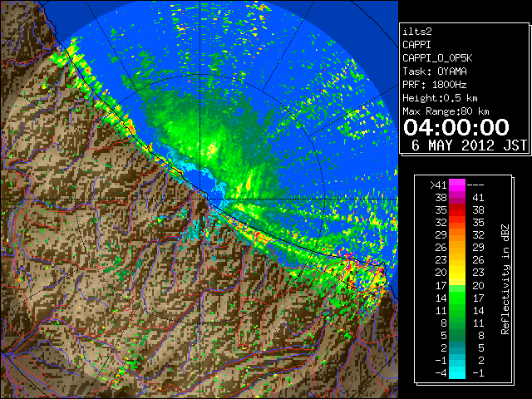Click the '>41' legend value label

click(x=438, y=185)
